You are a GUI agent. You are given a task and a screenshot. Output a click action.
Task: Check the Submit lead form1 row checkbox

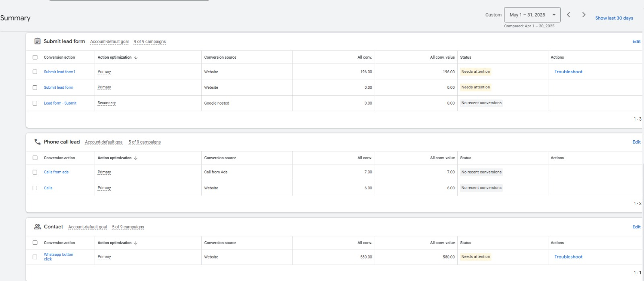(x=35, y=72)
